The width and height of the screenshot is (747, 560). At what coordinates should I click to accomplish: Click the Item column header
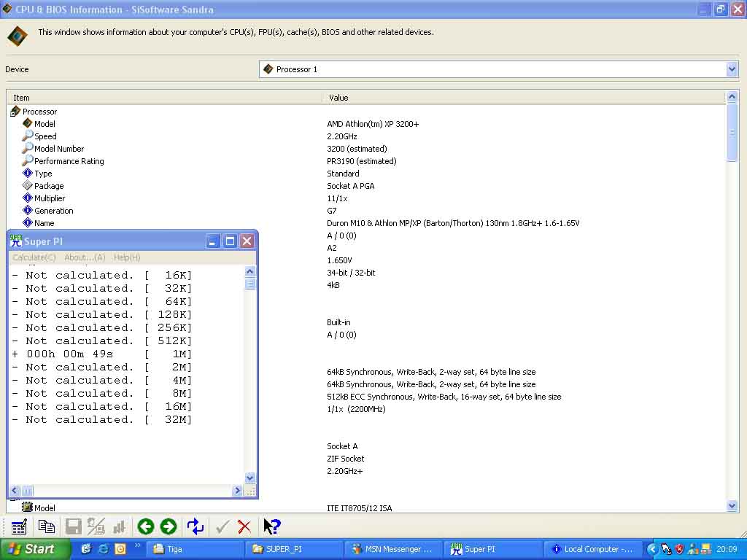point(164,98)
